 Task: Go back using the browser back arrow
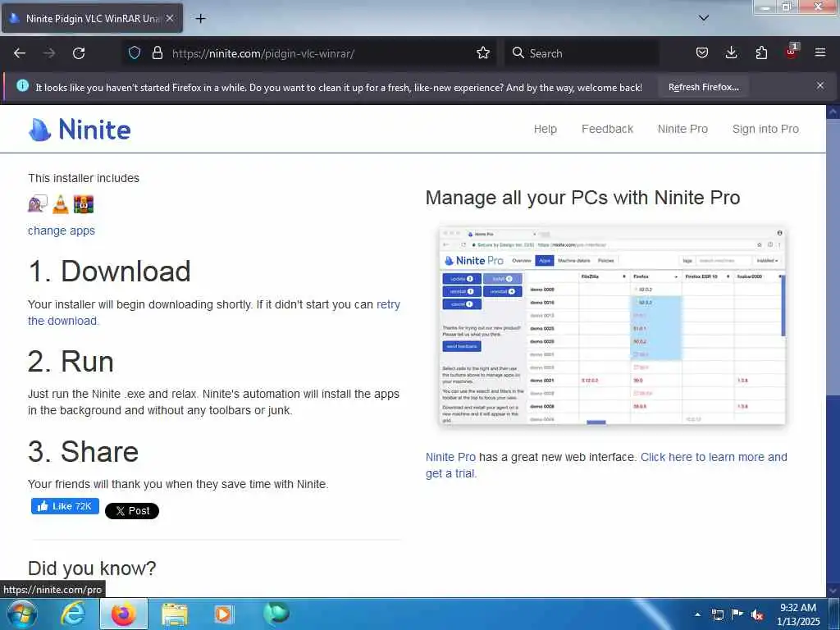20,53
